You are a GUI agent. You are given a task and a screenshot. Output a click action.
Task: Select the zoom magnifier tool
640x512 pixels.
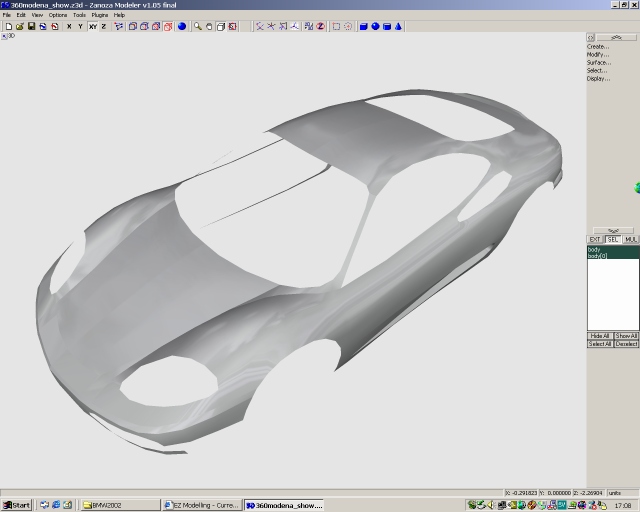pyautogui.click(x=197, y=26)
